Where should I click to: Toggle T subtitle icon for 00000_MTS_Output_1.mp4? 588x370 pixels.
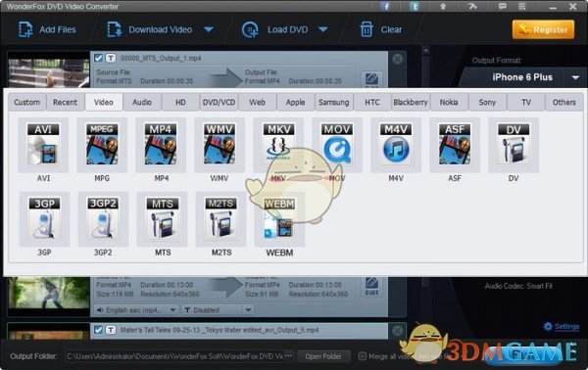point(110,58)
